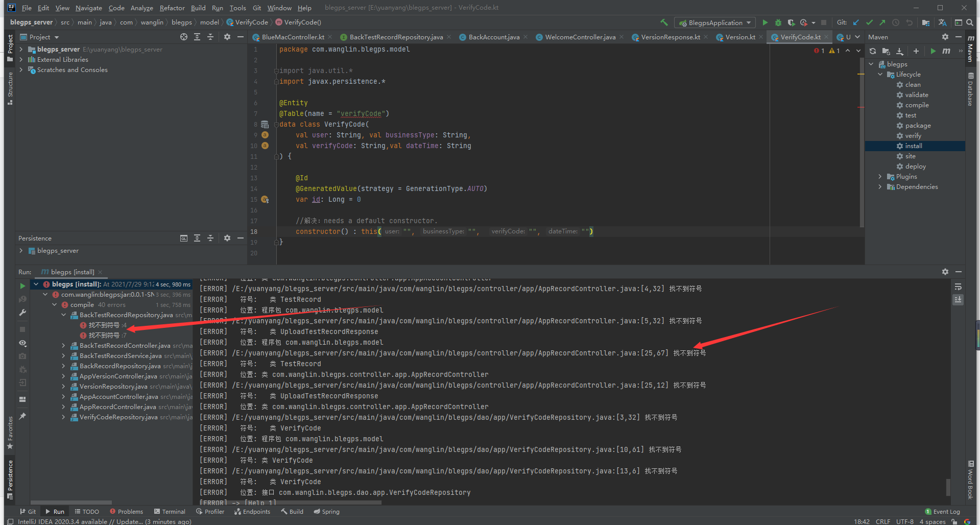980x525 pixels.
Task: Open Maven settings gear icon
Action: pos(945,37)
